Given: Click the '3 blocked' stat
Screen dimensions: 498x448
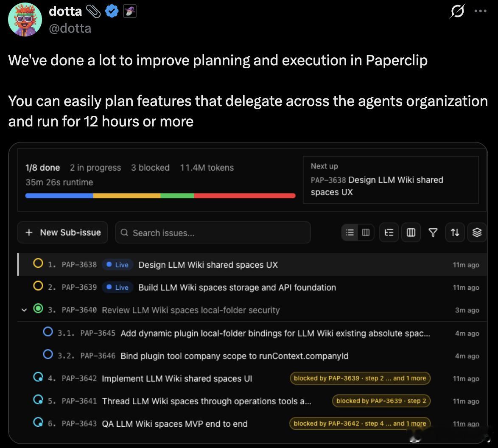Looking at the screenshot, I should click(x=150, y=168).
